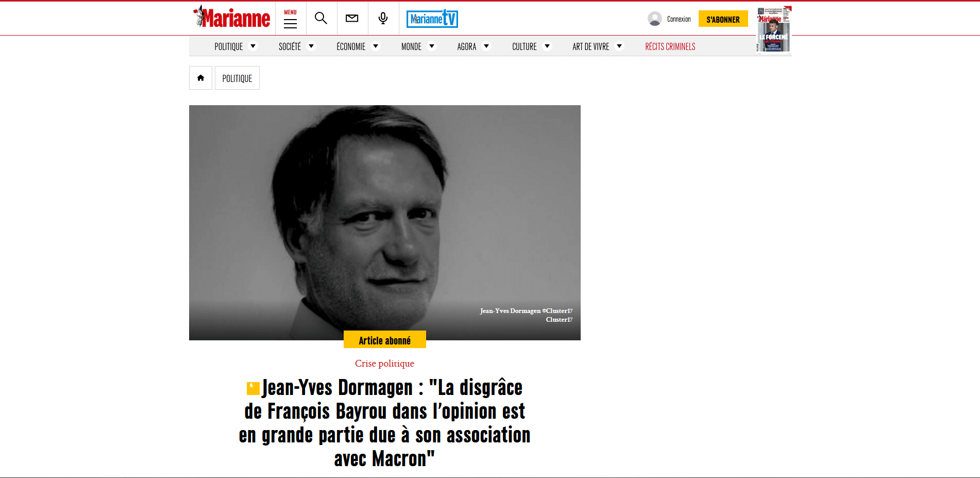Click the user avatar icon
The height and width of the screenshot is (478, 980).
654,19
